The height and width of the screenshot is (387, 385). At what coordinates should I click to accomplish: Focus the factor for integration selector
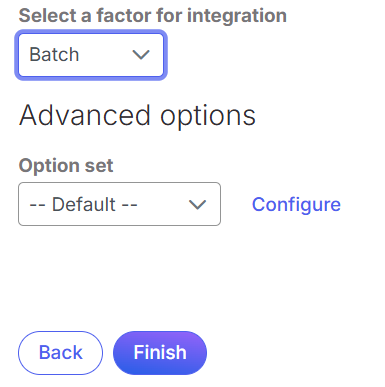[91, 55]
